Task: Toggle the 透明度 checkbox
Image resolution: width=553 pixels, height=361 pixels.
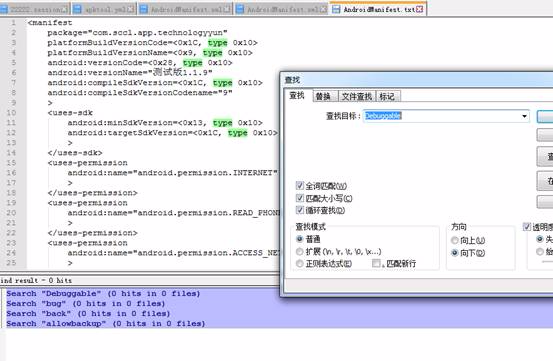Action: click(527, 227)
